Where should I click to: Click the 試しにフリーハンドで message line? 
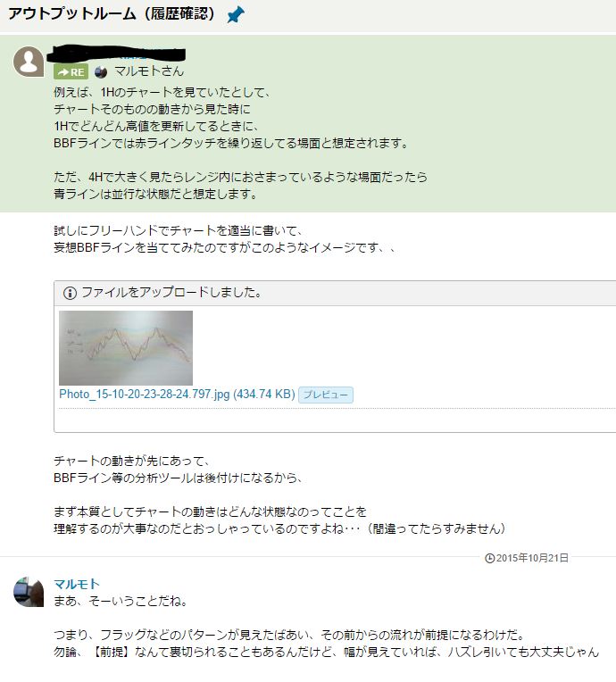(179, 230)
